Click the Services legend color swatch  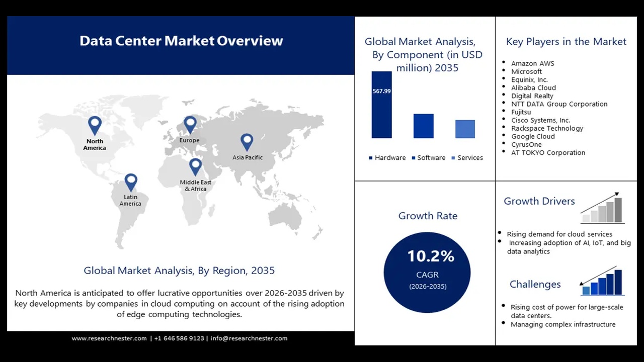click(453, 158)
